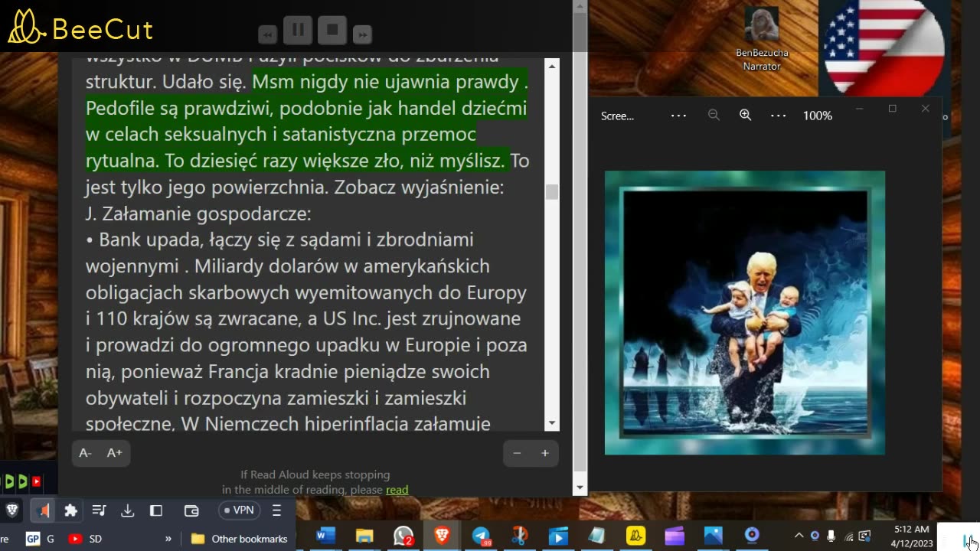
Task: Click the webcam tray icon
Action: [815, 536]
